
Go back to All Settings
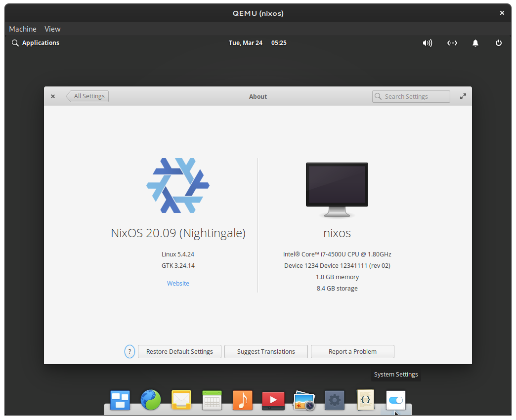pyautogui.click(x=87, y=96)
